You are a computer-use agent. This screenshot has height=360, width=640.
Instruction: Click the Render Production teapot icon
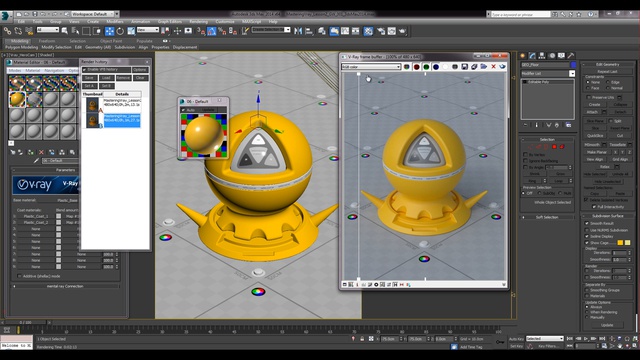(402, 31)
